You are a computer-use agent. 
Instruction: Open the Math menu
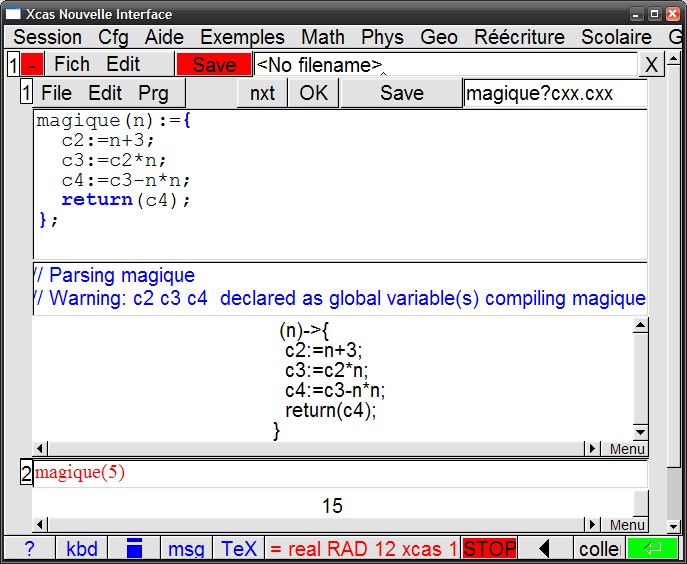click(x=323, y=37)
